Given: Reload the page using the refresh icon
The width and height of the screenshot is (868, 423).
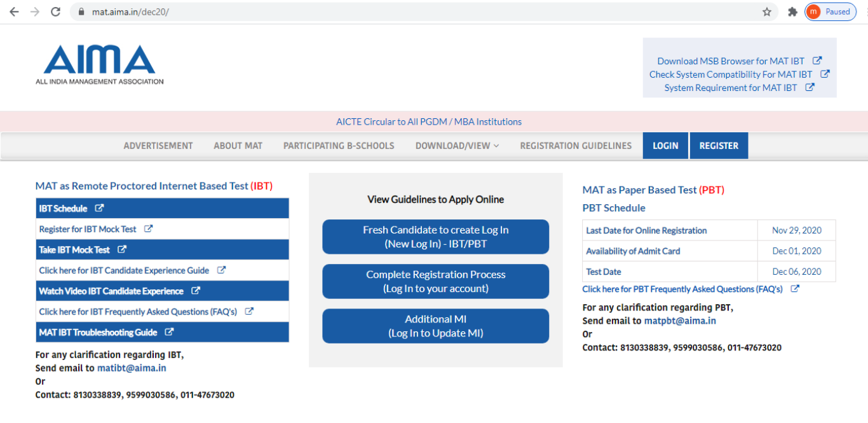Looking at the screenshot, I should pos(55,11).
